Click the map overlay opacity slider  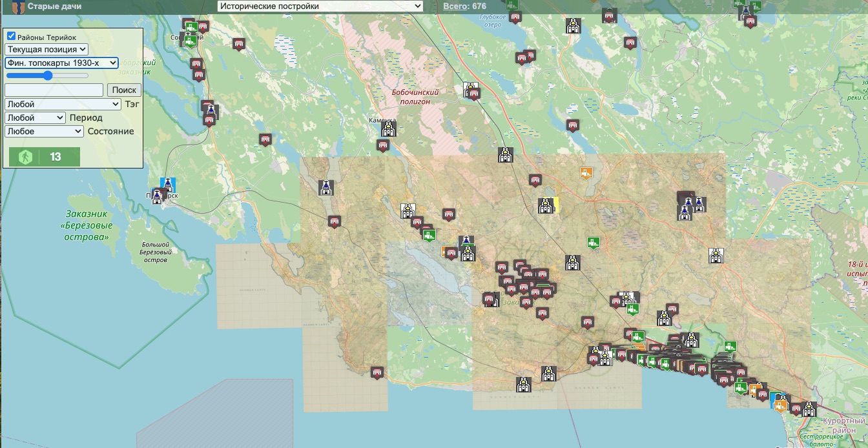[x=47, y=76]
